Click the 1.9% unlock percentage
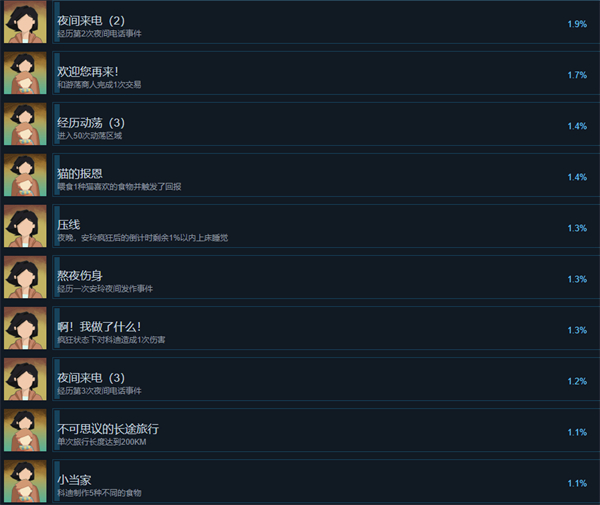The height and width of the screenshot is (505, 600). point(577,24)
